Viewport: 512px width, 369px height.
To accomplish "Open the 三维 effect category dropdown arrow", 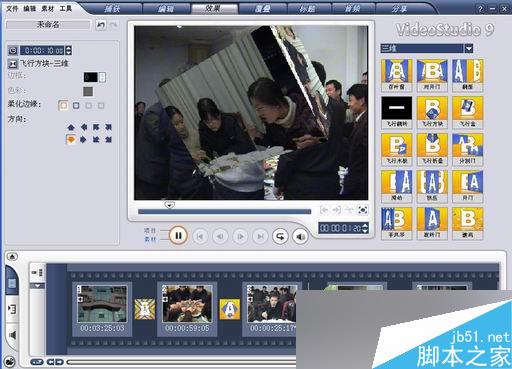I will [469, 49].
